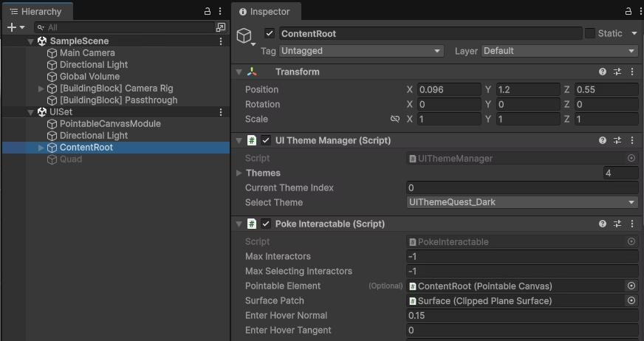
Task: Collapse the Transform component section
Action: coord(239,72)
